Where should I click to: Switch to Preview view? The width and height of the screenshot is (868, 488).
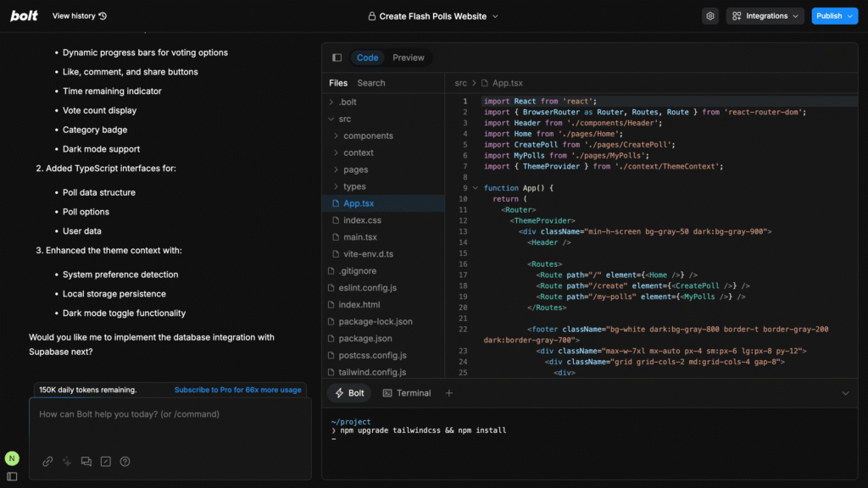pos(408,58)
